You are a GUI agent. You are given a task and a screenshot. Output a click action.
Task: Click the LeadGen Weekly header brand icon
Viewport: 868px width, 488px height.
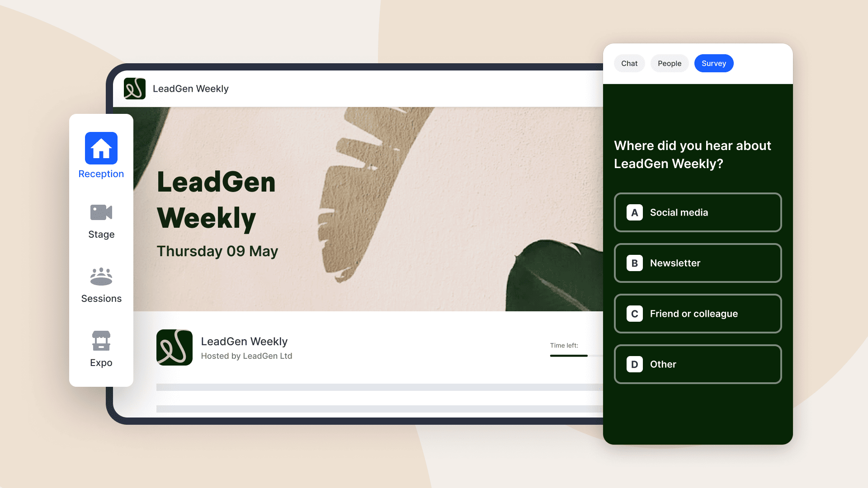click(135, 88)
